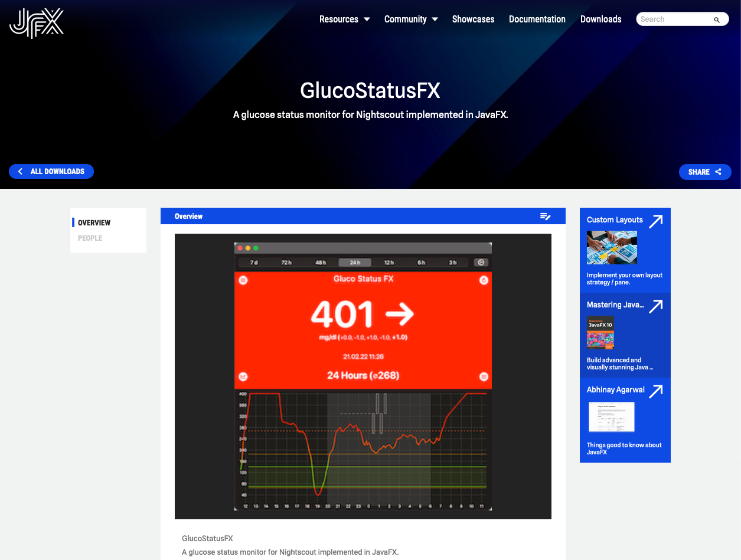Click the Mastering JavaFX 10 book cover
741x560 pixels.
[600, 332]
